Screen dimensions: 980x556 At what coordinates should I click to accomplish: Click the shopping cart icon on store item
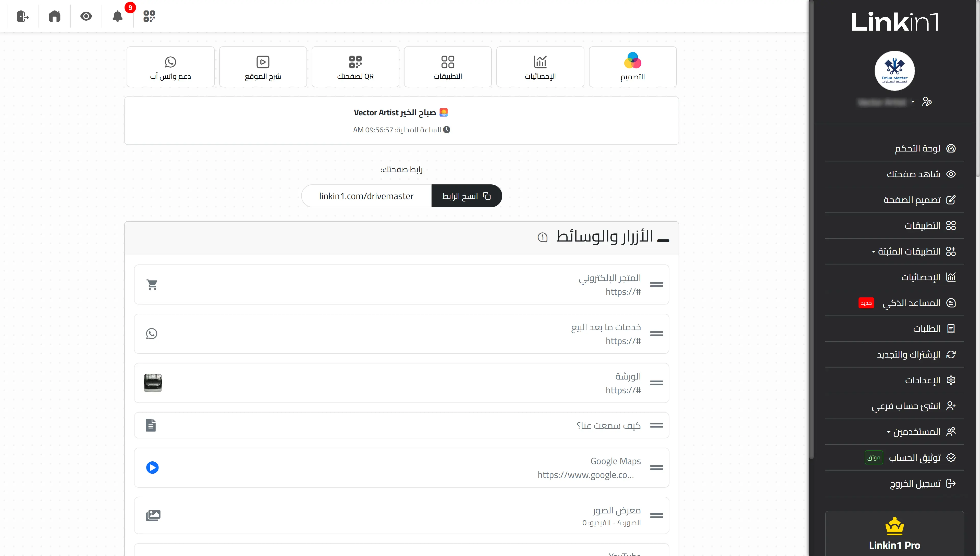pyautogui.click(x=152, y=284)
